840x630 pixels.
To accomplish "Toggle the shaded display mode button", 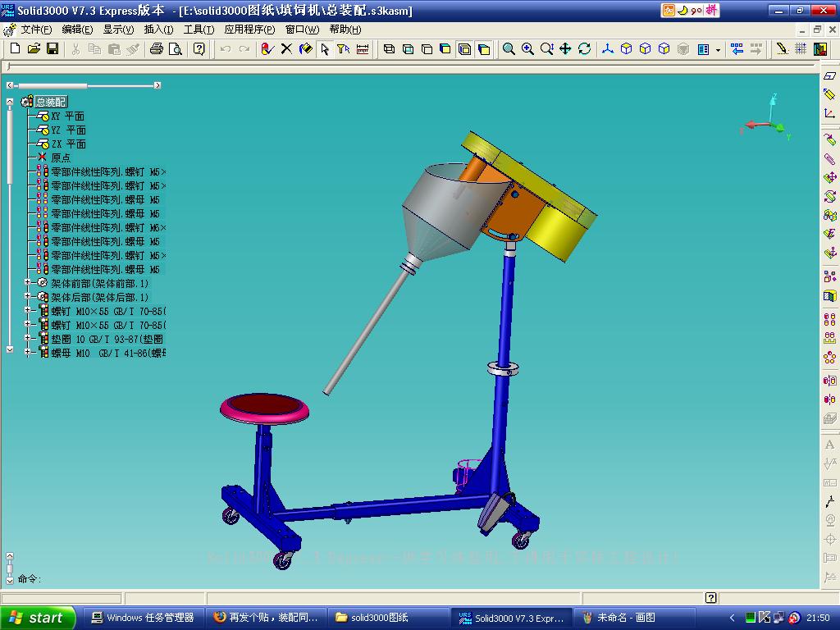I will (x=484, y=48).
